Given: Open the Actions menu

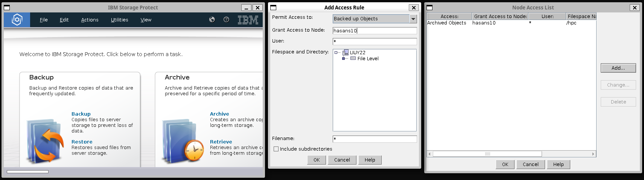Looking at the screenshot, I should point(90,20).
